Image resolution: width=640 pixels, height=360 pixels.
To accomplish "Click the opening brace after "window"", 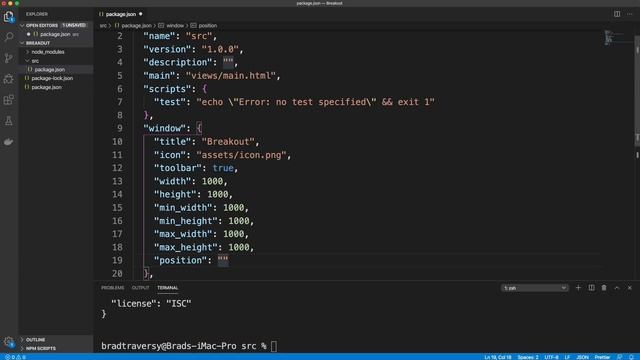I will pos(199,128).
